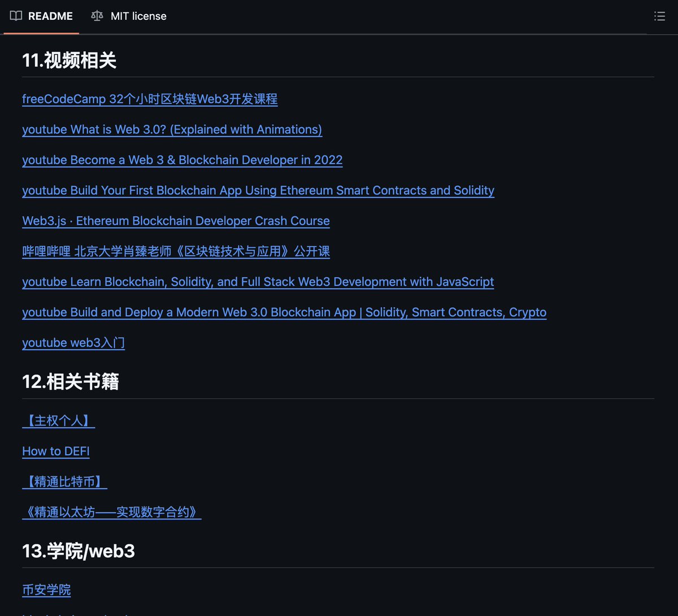Open What is Web 3.0? Explained with Animations
Screen dimensions: 678x616
click(x=172, y=129)
